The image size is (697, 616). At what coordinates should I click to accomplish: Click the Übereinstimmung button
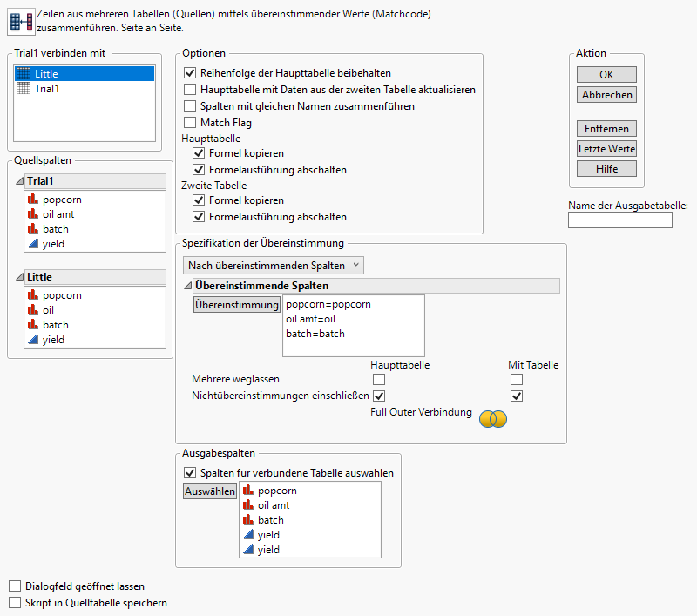coord(236,304)
